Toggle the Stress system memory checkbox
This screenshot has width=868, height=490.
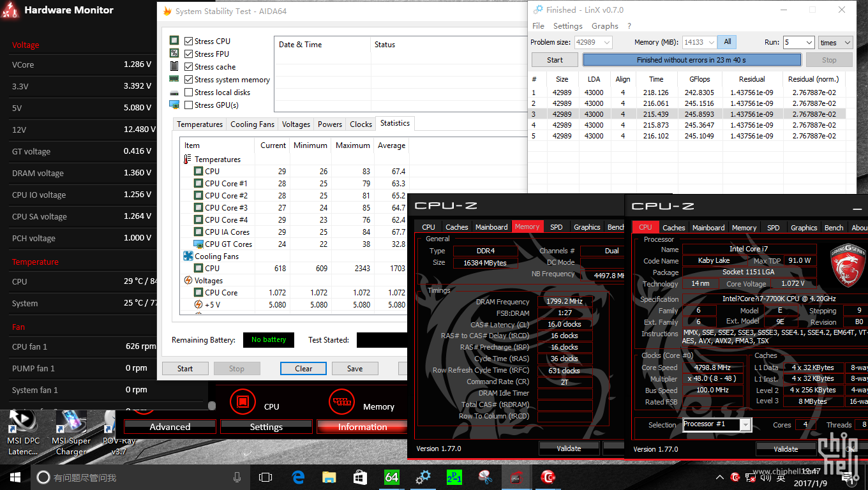pyautogui.click(x=188, y=79)
